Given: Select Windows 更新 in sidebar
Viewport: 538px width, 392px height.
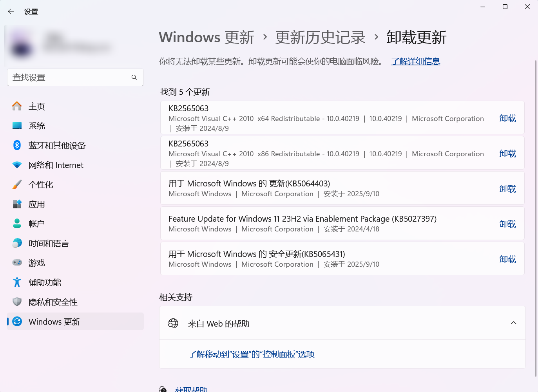Looking at the screenshot, I should pyautogui.click(x=75, y=322).
